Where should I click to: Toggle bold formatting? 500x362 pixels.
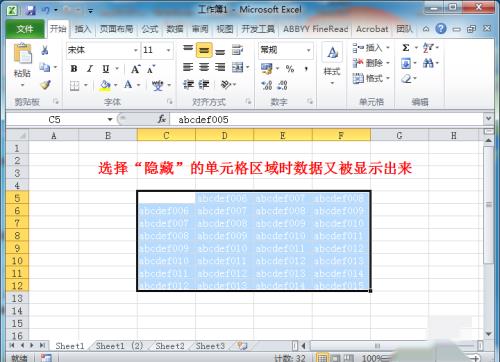point(74,69)
